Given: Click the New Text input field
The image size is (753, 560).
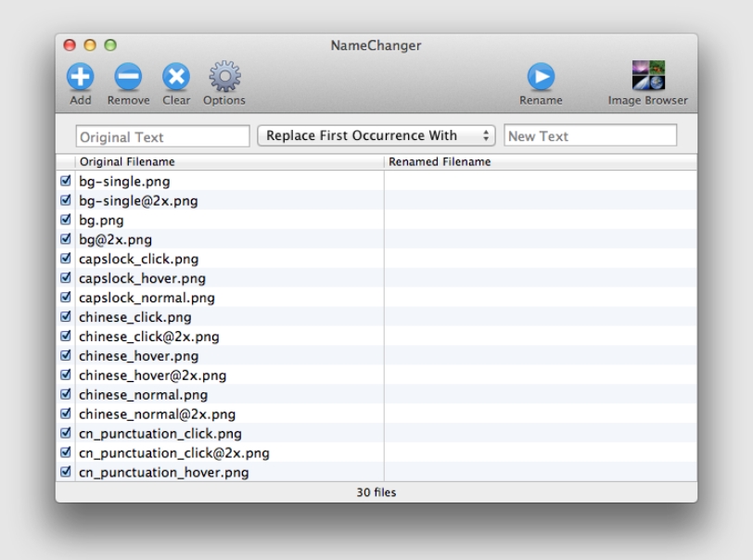Looking at the screenshot, I should pos(590,135).
